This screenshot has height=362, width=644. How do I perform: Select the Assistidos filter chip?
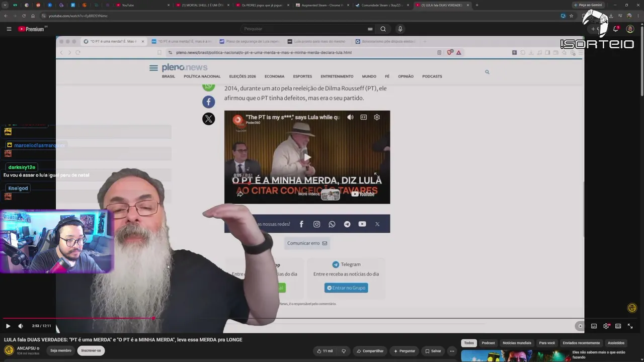[x=616, y=343]
